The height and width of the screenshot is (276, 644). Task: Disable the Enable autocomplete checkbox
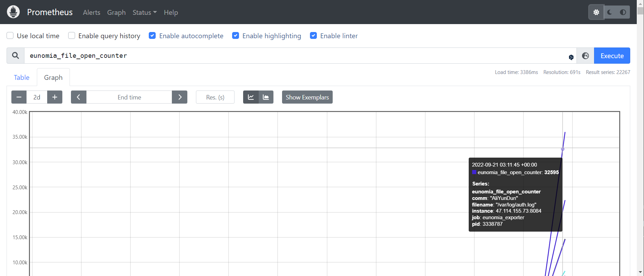(152, 36)
